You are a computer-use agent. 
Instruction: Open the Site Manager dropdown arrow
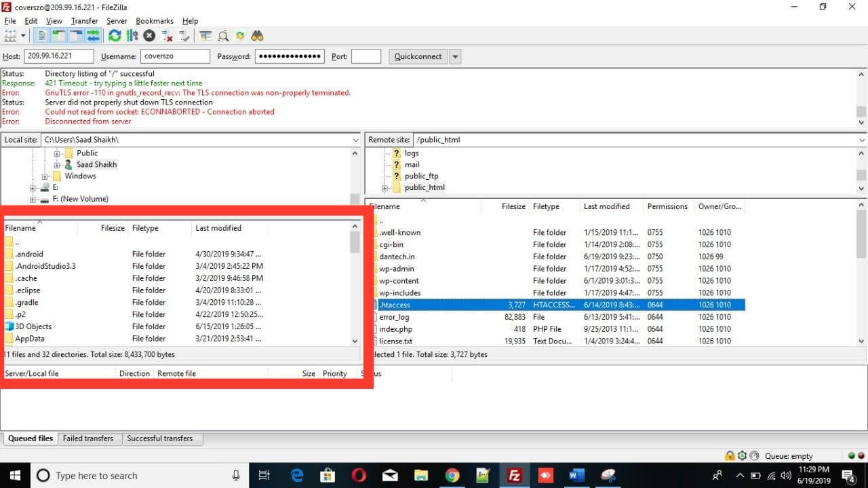pos(23,36)
